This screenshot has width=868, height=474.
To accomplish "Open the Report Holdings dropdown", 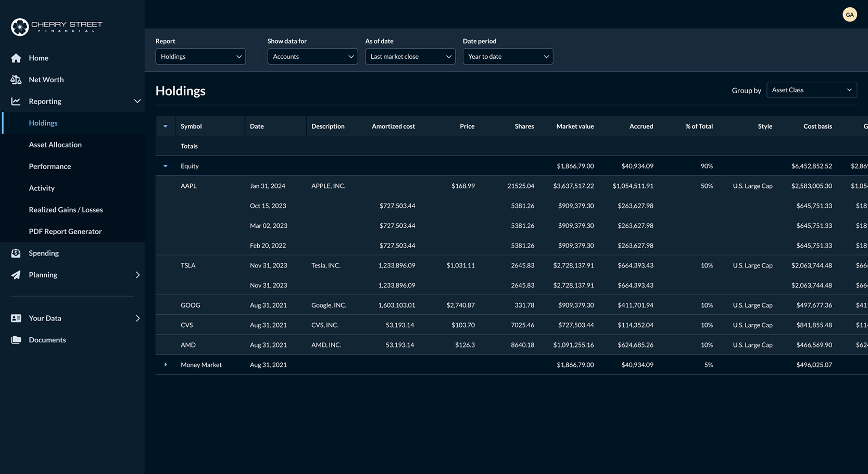I will click(200, 56).
